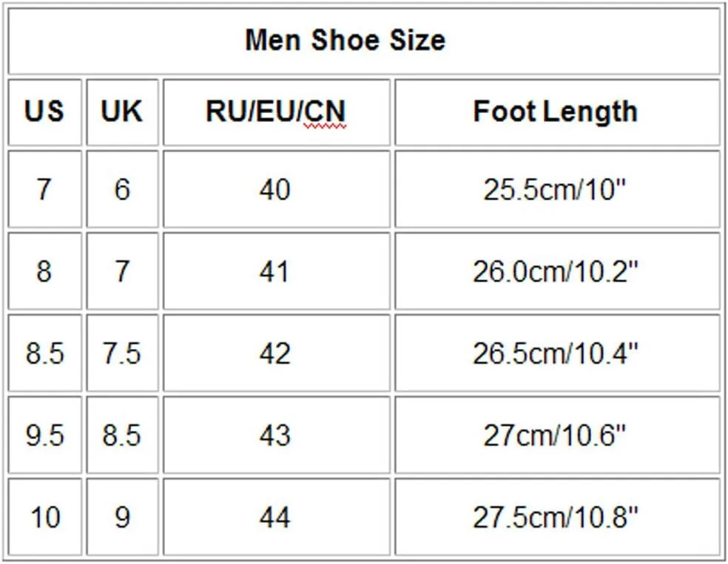Click the Men Shoe Size title cell
728x564 pixels.
364,41
